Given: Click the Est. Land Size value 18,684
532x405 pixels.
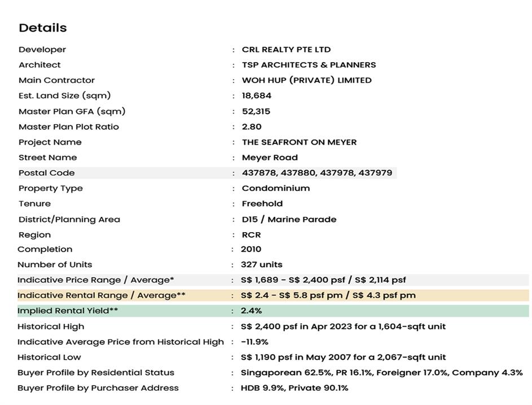Looking at the screenshot, I should coord(257,95).
